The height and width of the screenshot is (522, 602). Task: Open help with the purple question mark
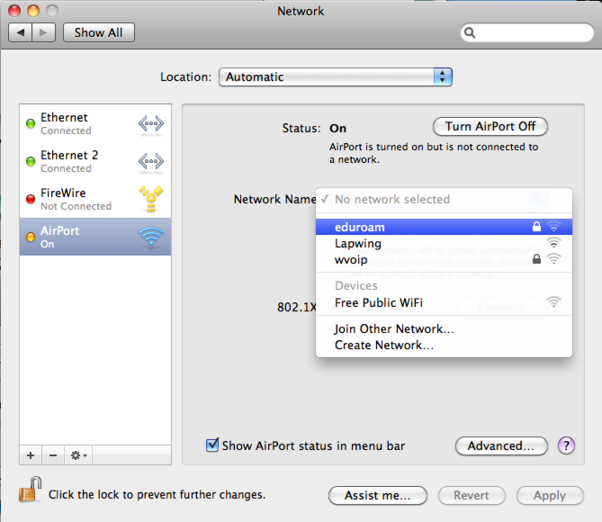click(x=566, y=446)
